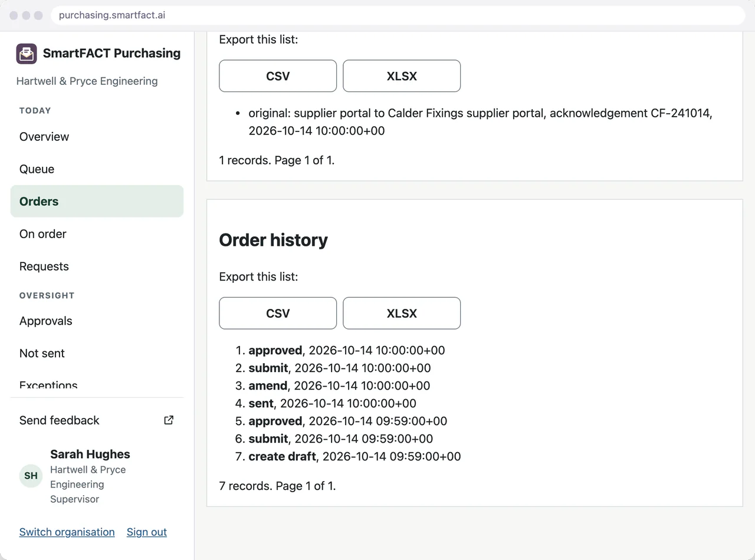
Task: Export Order history as XLSX
Action: tap(402, 313)
